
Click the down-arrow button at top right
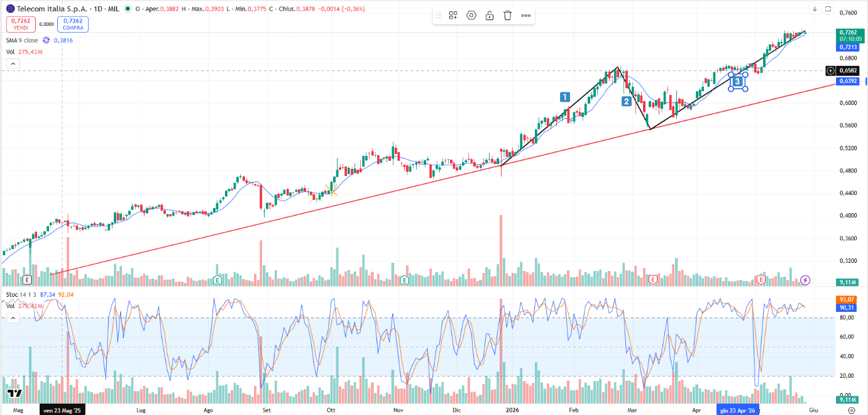[x=815, y=9]
